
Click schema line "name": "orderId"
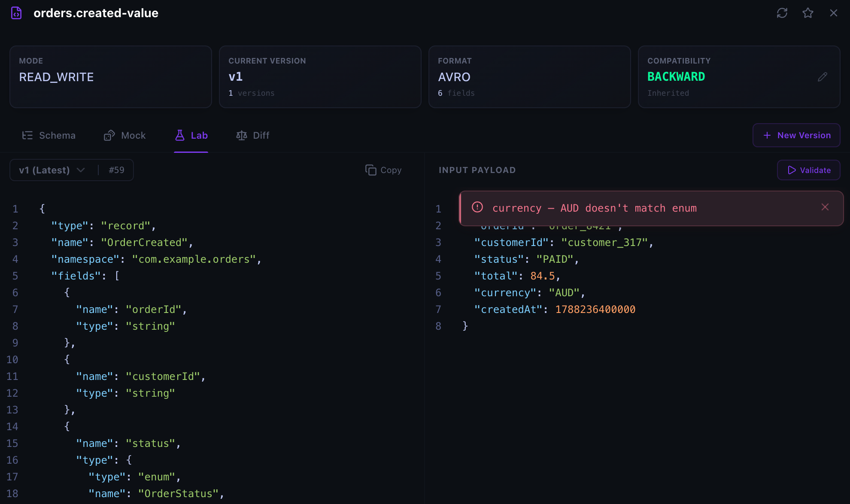click(131, 310)
